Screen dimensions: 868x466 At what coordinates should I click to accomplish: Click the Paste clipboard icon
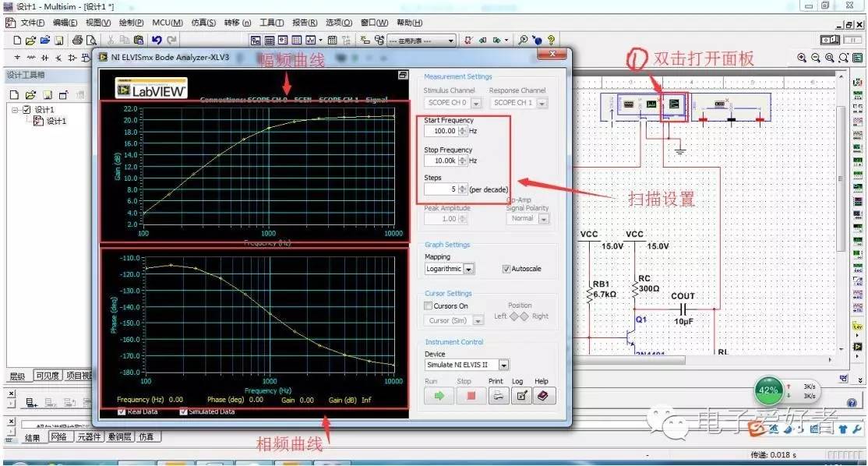[x=139, y=40]
